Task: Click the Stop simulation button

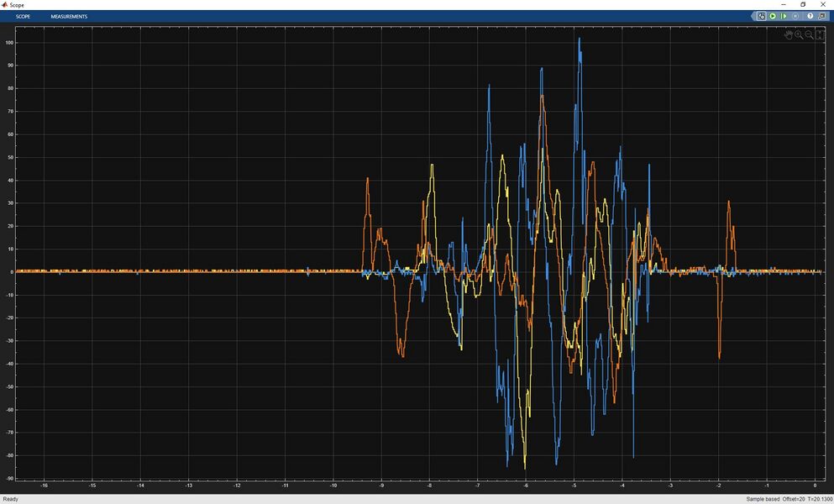Action: point(795,17)
